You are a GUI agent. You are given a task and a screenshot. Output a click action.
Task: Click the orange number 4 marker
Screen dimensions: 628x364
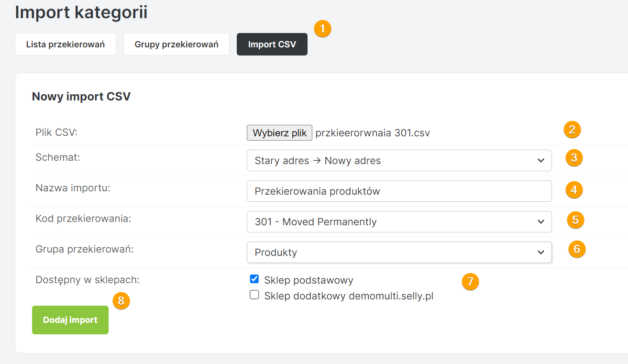point(574,190)
